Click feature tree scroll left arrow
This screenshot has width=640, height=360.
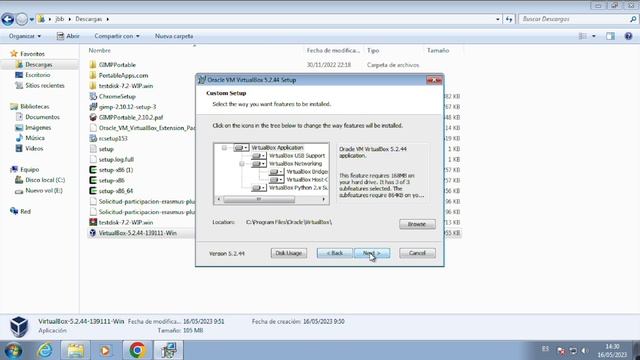219,199
